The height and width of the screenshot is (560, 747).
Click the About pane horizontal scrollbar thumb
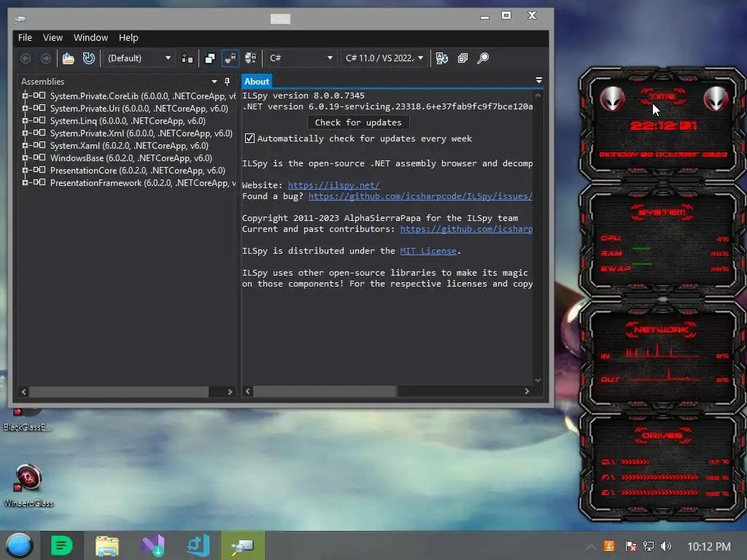click(x=325, y=391)
